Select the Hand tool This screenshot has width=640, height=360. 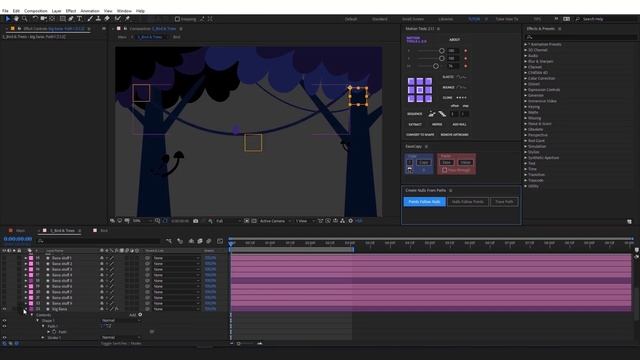click(16, 19)
